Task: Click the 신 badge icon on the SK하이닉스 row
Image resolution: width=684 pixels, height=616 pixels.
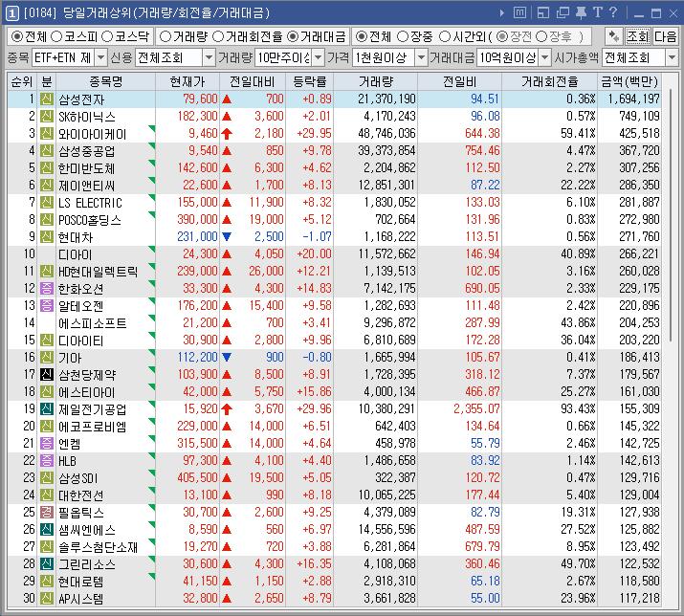Action: (x=47, y=117)
